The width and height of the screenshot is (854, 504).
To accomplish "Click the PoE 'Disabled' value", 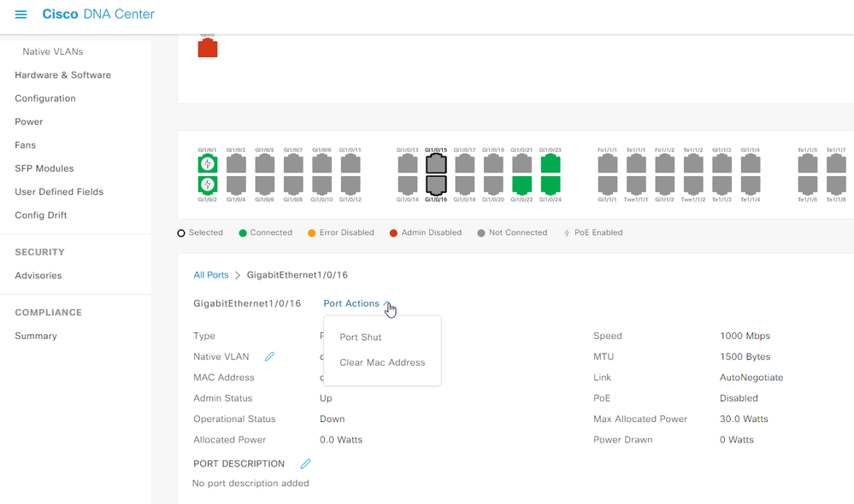I will (x=739, y=398).
